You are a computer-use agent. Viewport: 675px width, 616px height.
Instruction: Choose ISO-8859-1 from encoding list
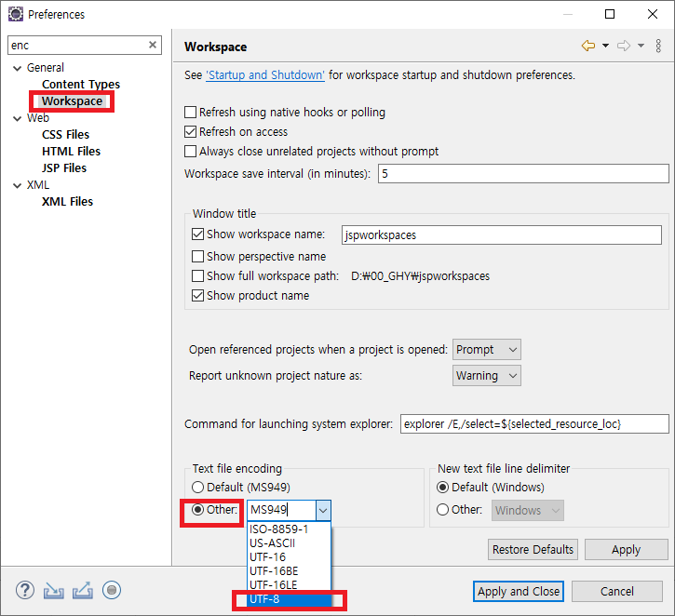coord(289,529)
